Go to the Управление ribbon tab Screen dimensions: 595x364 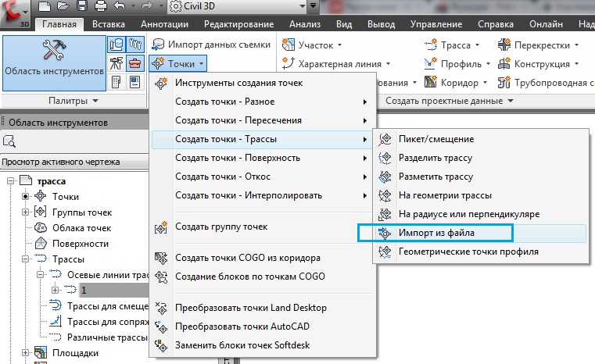(436, 24)
